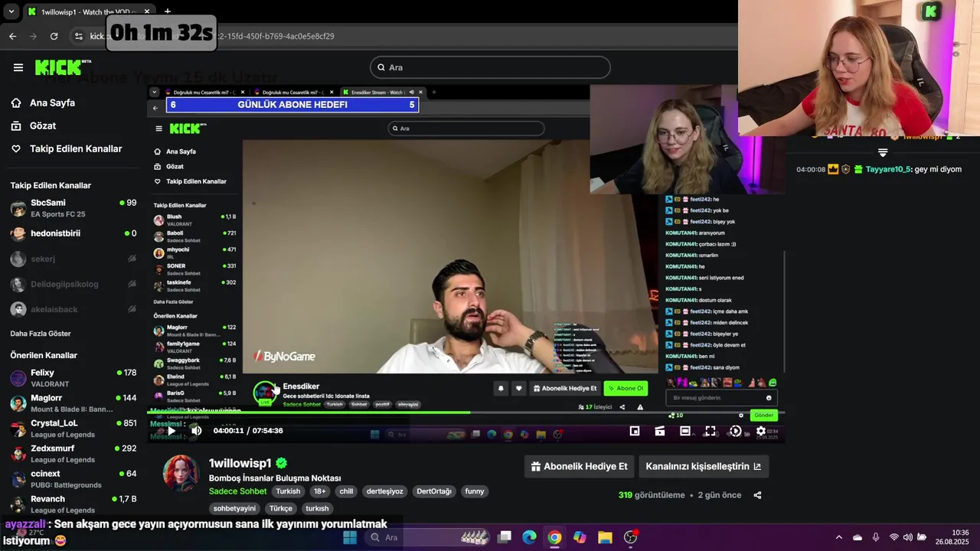Click the DertOrtağı tag
The height and width of the screenshot is (551, 980).
(x=434, y=491)
